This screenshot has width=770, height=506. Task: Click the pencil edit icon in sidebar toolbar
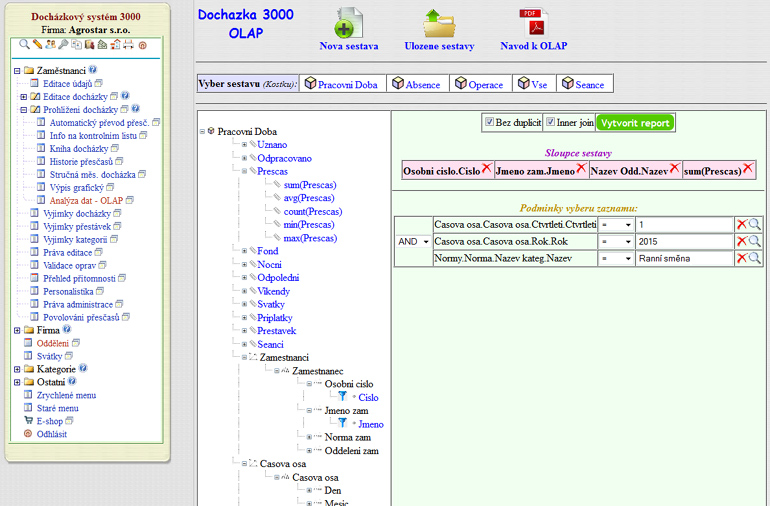click(x=37, y=45)
